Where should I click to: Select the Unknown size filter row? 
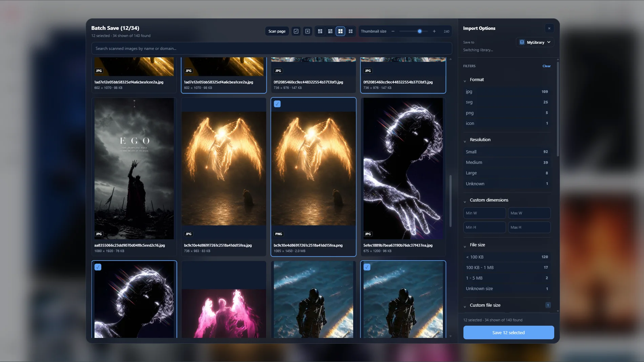pos(507,289)
